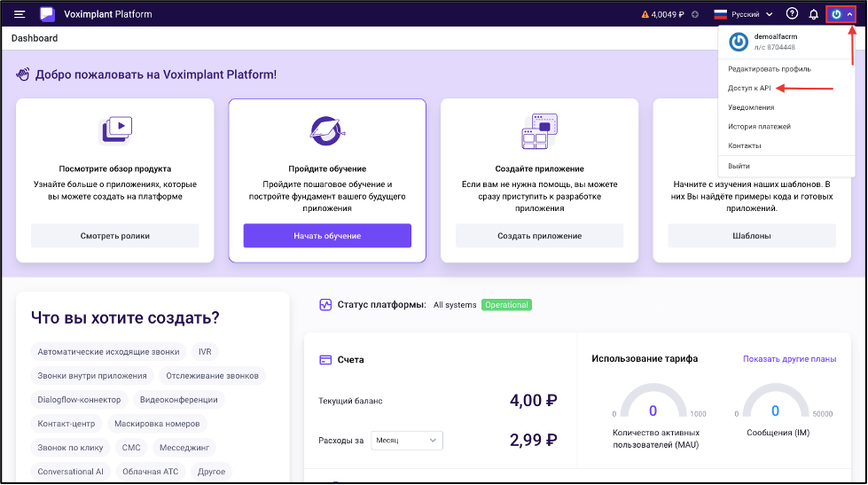Screen dimensions: 868x485
Task: Select Облачная АТС tag
Action: point(151,472)
